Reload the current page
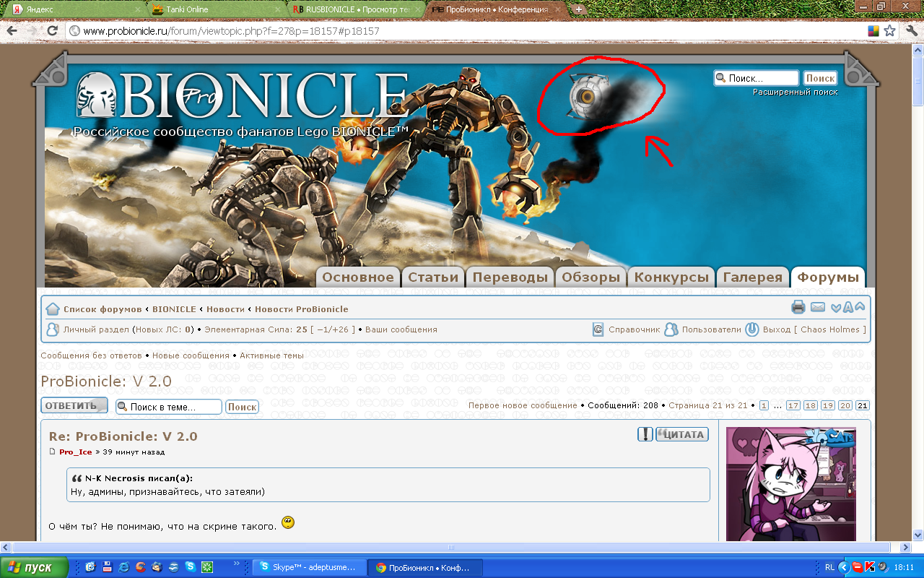 (x=52, y=31)
